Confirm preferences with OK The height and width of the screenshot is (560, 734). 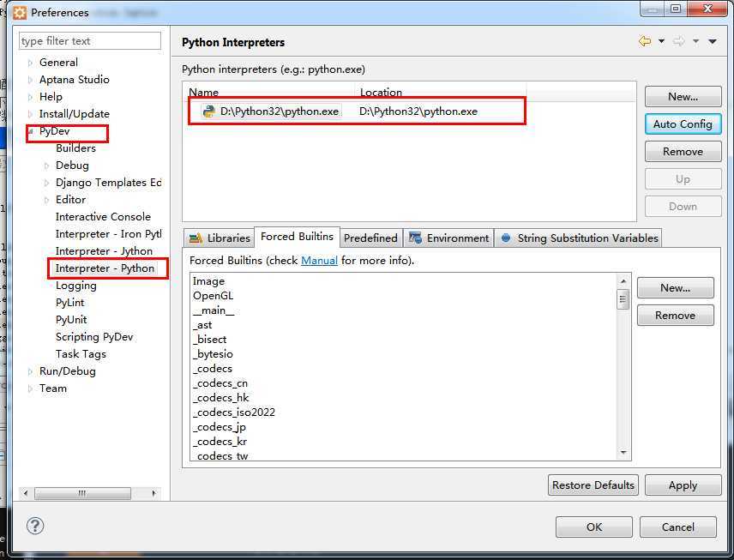click(x=594, y=527)
